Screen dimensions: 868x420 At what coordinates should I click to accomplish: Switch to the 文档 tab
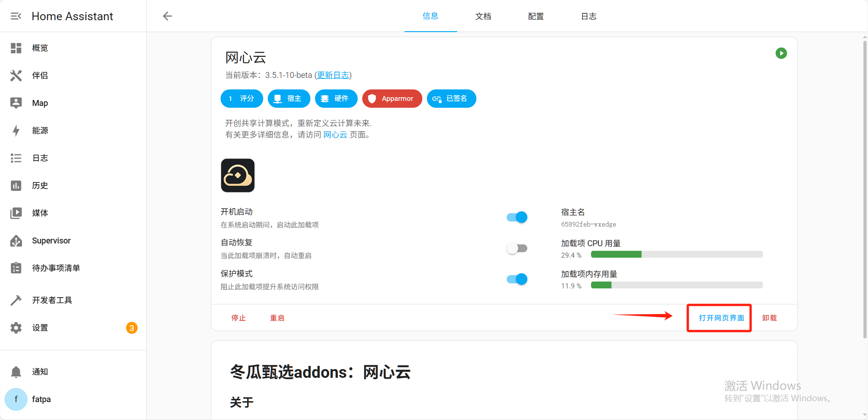483,16
